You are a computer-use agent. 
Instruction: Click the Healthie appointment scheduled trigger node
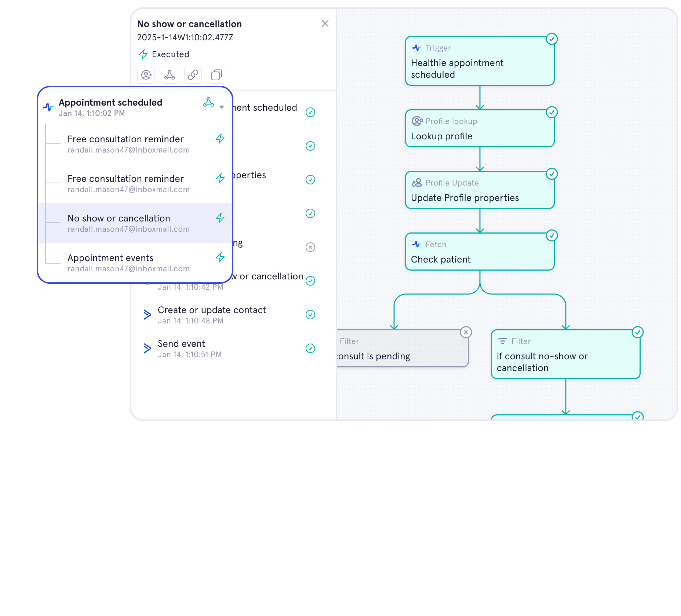coord(480,61)
